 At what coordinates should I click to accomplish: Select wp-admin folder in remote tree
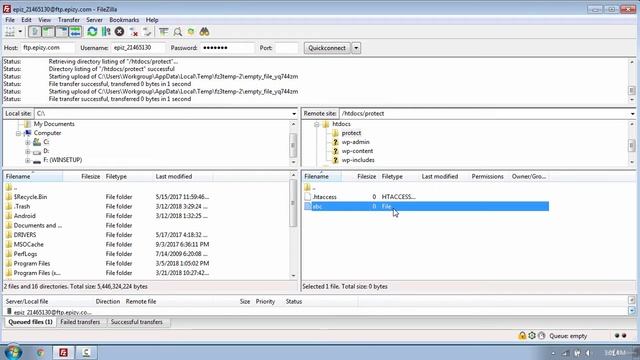pyautogui.click(x=355, y=142)
